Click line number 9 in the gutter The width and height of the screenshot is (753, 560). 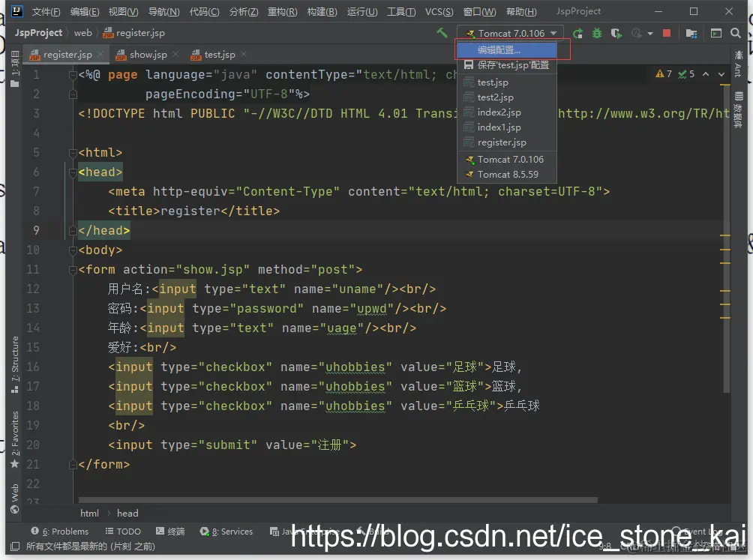[36, 230]
